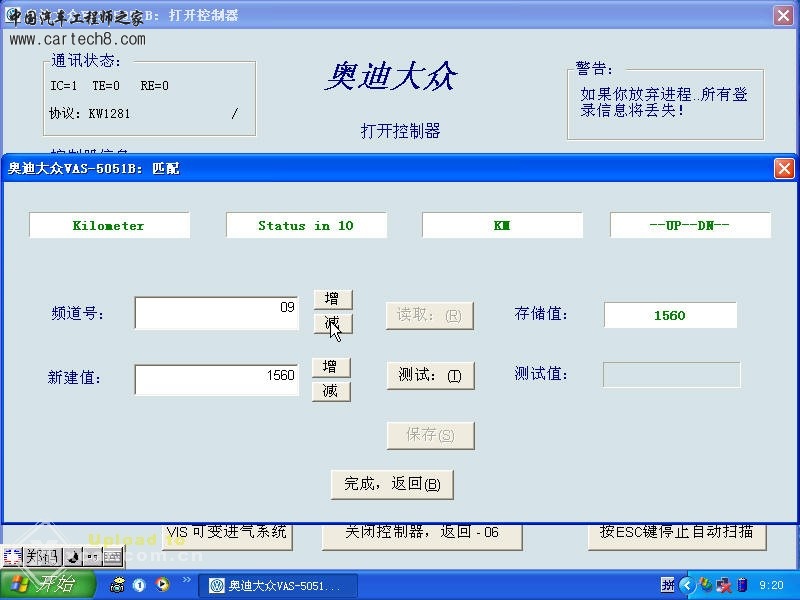
Task: Click the empty 测试值 result field
Action: (x=671, y=374)
